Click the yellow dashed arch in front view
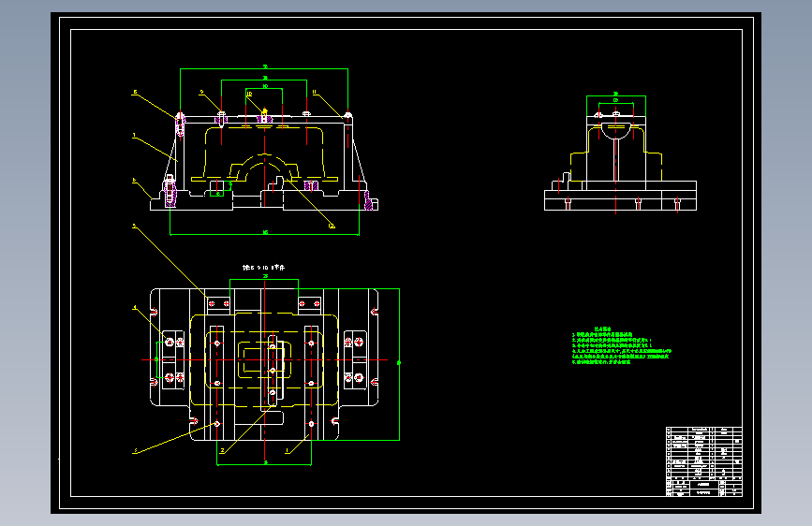Viewport: 812px width, 526px height. coord(265,167)
